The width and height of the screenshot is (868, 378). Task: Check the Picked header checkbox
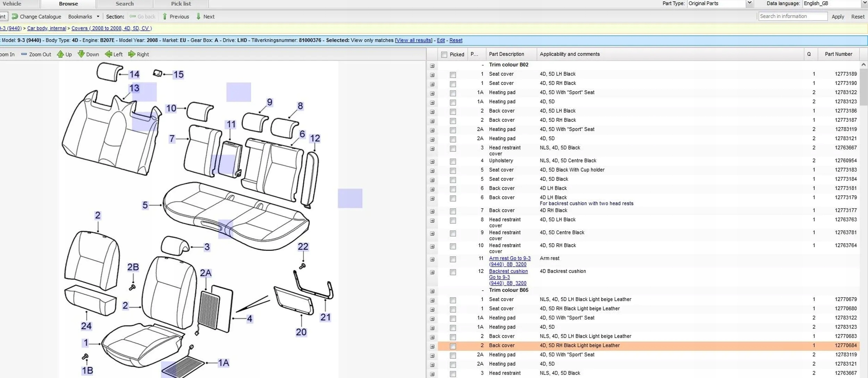(444, 54)
